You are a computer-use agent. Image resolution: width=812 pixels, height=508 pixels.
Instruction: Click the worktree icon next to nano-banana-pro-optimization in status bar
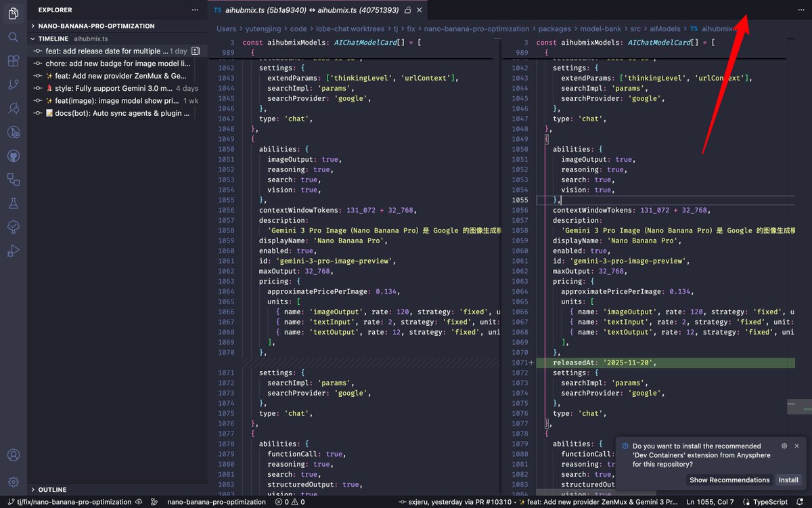154,502
